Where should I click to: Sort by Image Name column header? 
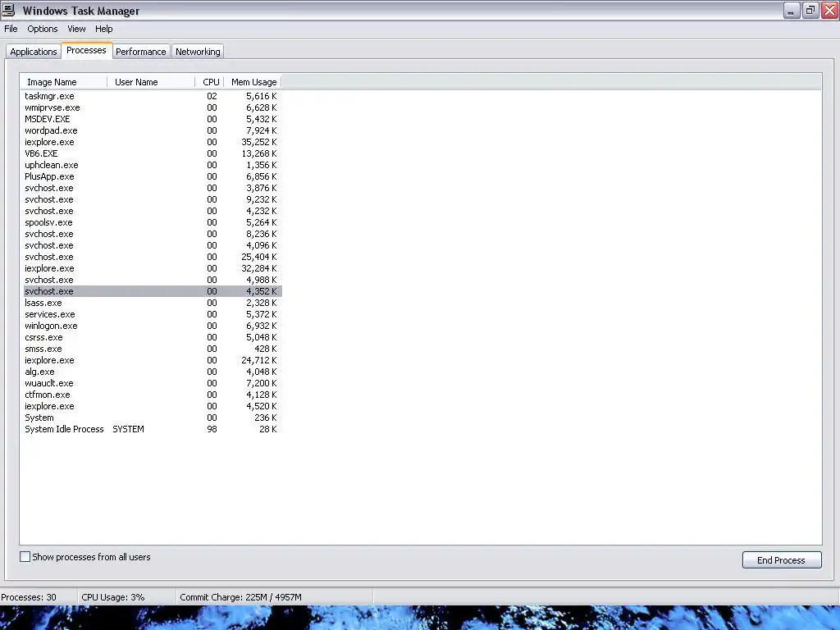pos(64,82)
